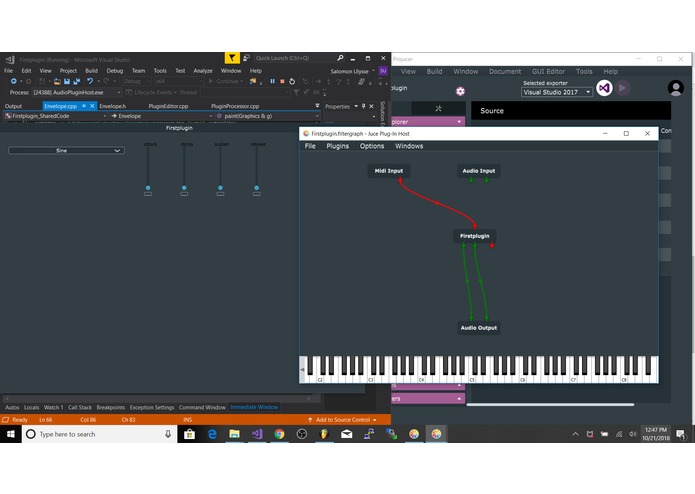Open the GUI Editor menu in Projucer
Screen dimensions: 695x494
(548, 71)
